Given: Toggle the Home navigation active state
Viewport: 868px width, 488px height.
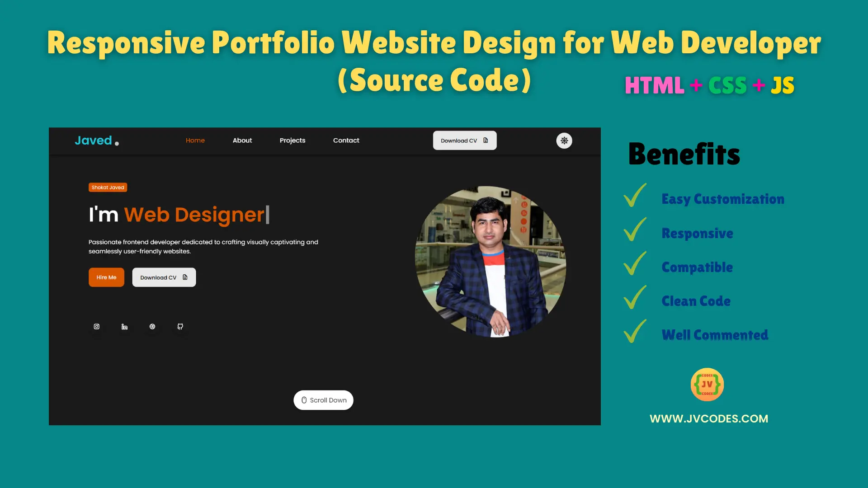Looking at the screenshot, I should tap(195, 140).
